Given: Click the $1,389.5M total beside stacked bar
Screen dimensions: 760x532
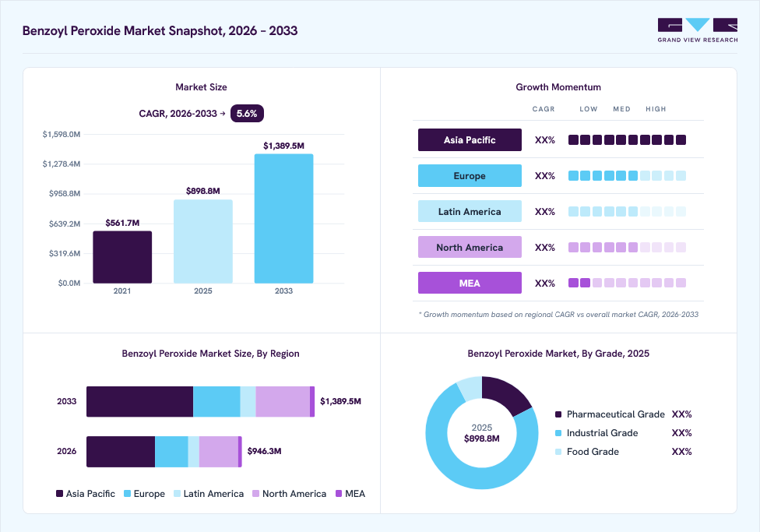Looking at the screenshot, I should 341,401.
